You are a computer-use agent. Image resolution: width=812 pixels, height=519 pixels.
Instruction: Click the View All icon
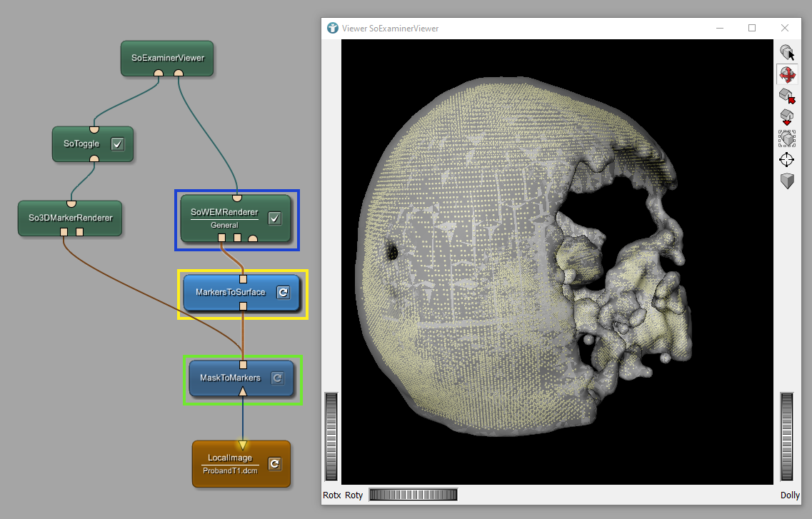[787, 138]
